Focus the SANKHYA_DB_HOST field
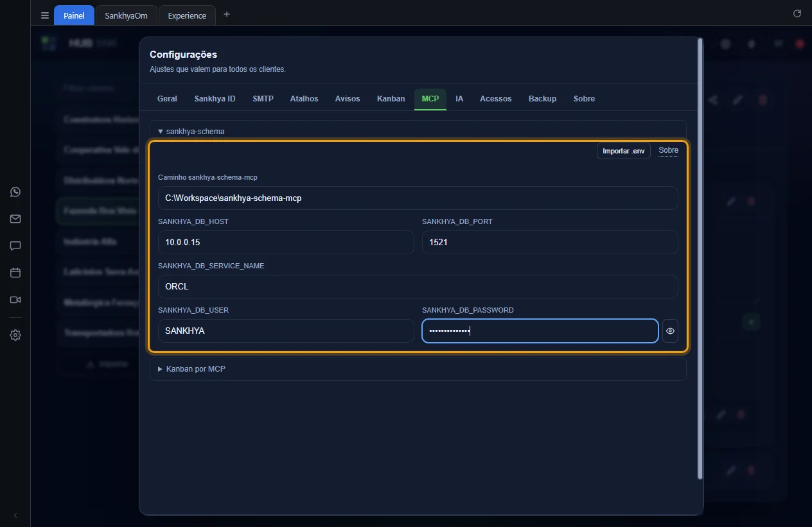 (286, 243)
